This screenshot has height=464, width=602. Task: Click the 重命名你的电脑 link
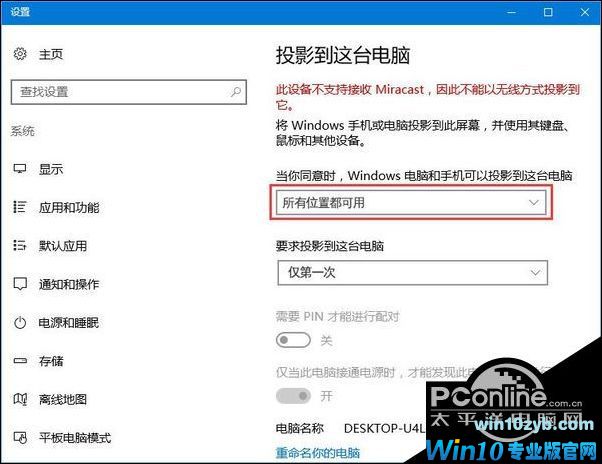tap(318, 453)
